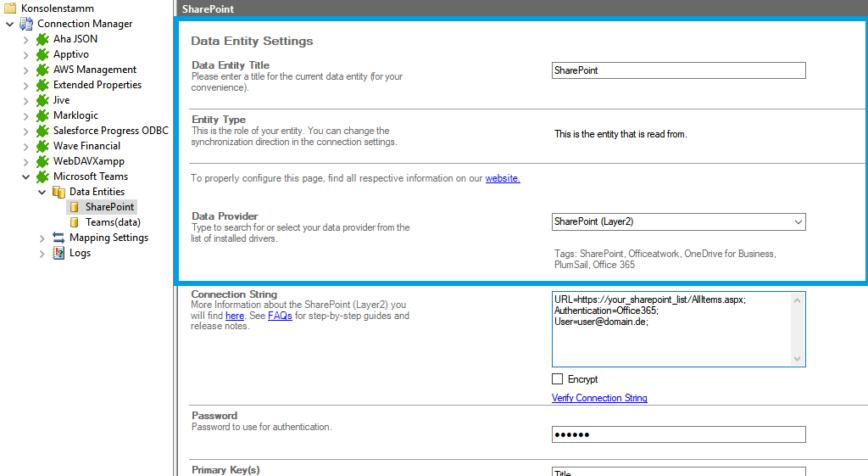The width and height of the screenshot is (868, 476).
Task: Click the Data Entities folder icon
Action: (58, 192)
